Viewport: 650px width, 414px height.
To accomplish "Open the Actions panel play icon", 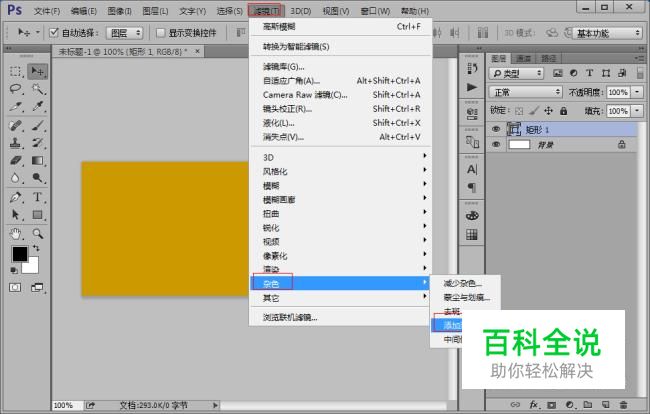I will tap(472, 87).
